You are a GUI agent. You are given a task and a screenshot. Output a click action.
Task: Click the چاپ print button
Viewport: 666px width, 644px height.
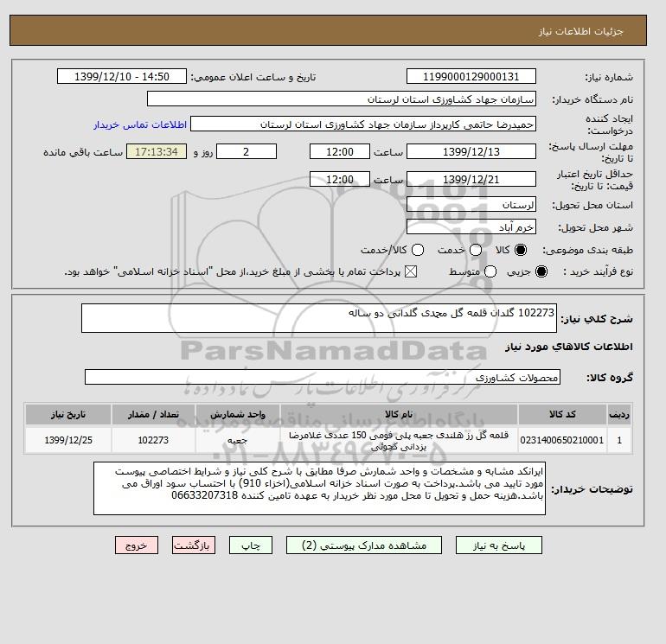[x=251, y=545]
